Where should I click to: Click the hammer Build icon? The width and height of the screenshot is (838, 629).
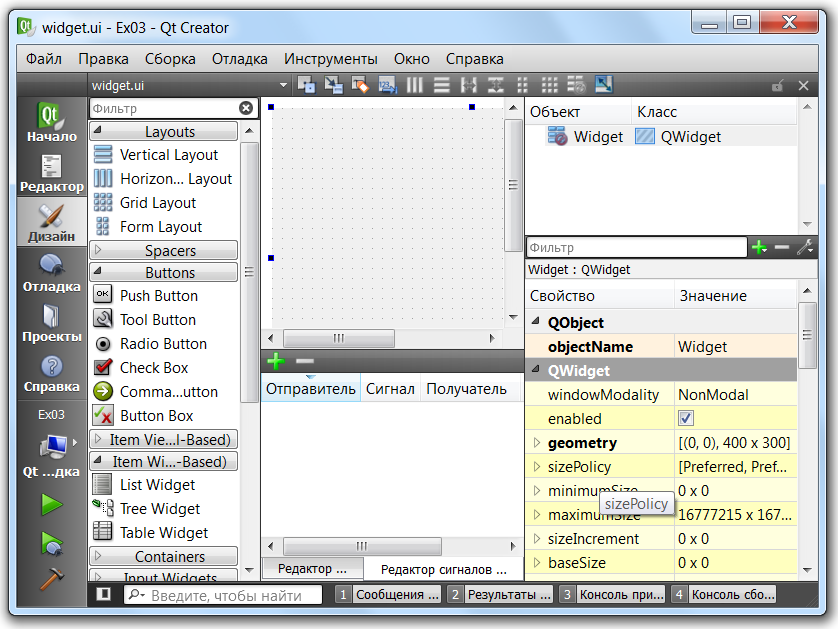click(x=51, y=580)
